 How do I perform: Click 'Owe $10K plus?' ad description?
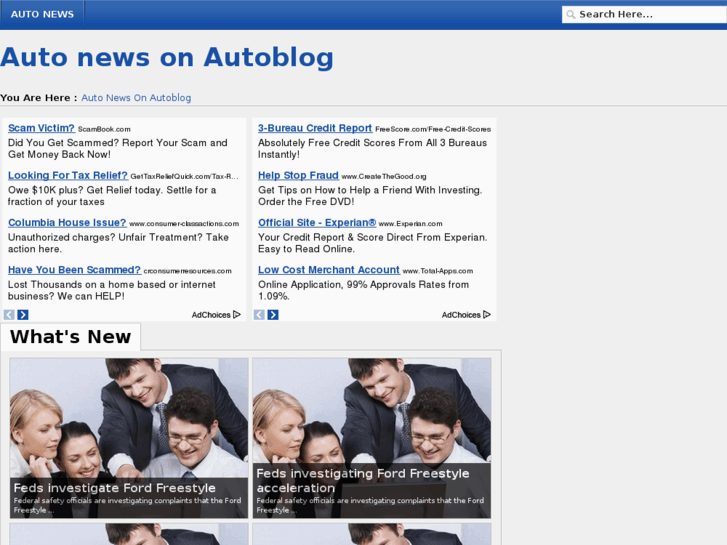coord(112,196)
